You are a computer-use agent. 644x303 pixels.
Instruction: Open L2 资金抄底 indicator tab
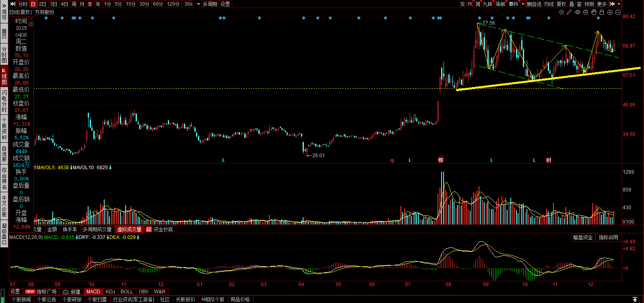[x=160, y=229]
